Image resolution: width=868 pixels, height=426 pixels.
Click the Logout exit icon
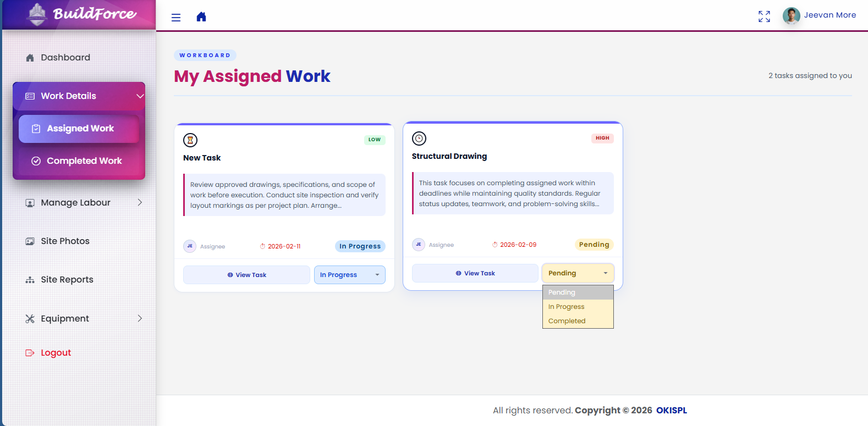tap(30, 353)
